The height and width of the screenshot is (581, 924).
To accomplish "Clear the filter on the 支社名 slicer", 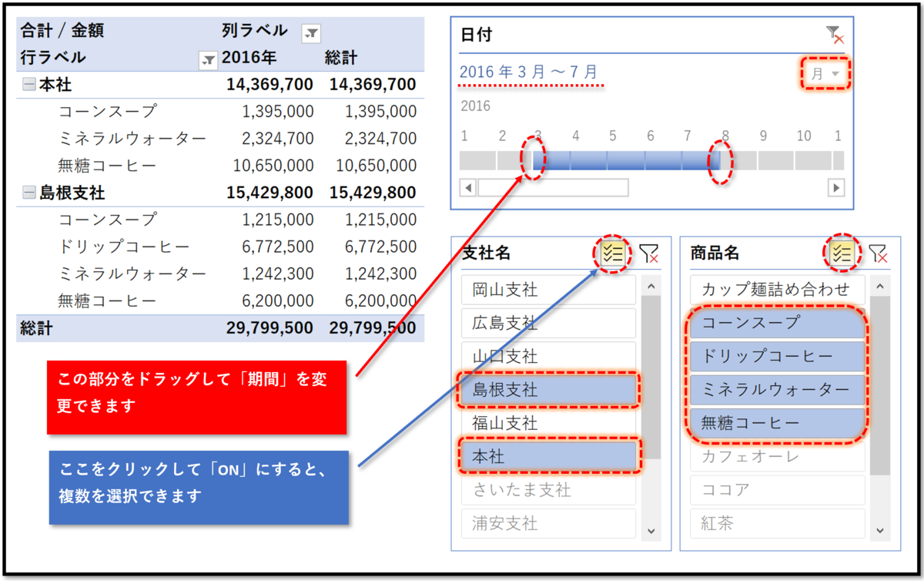I will point(649,253).
